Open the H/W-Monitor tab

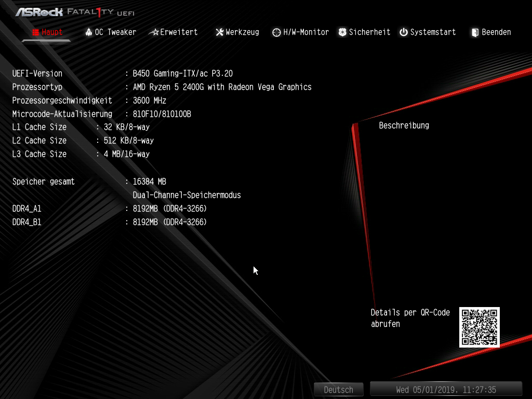301,32
